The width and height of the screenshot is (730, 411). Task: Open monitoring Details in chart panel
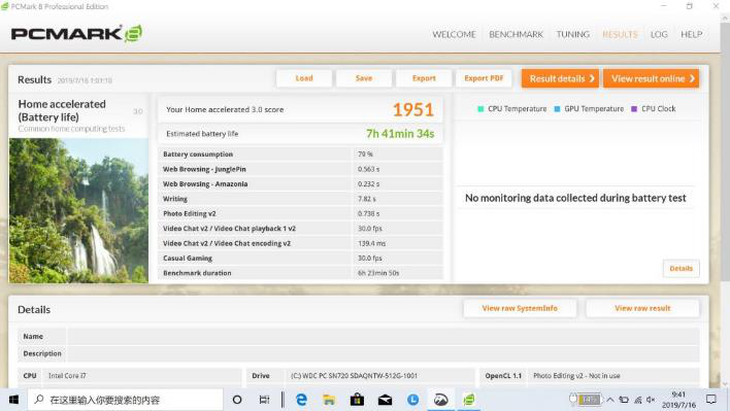pyautogui.click(x=681, y=268)
